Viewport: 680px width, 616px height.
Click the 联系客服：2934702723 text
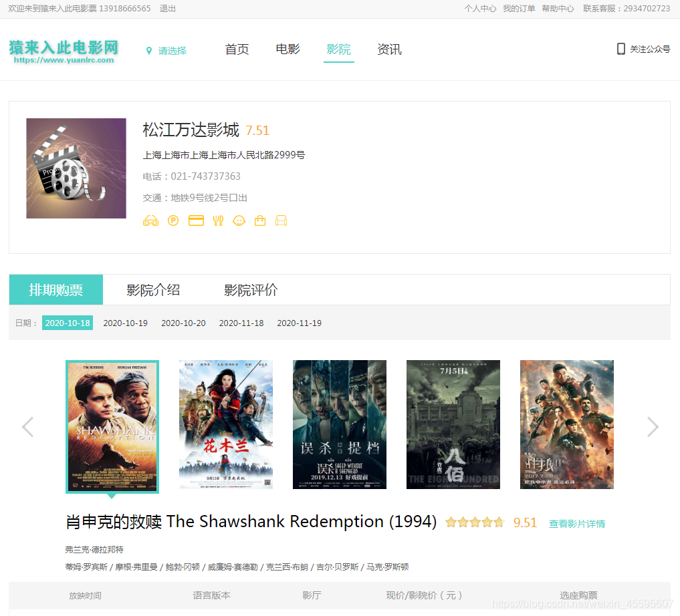627,9
